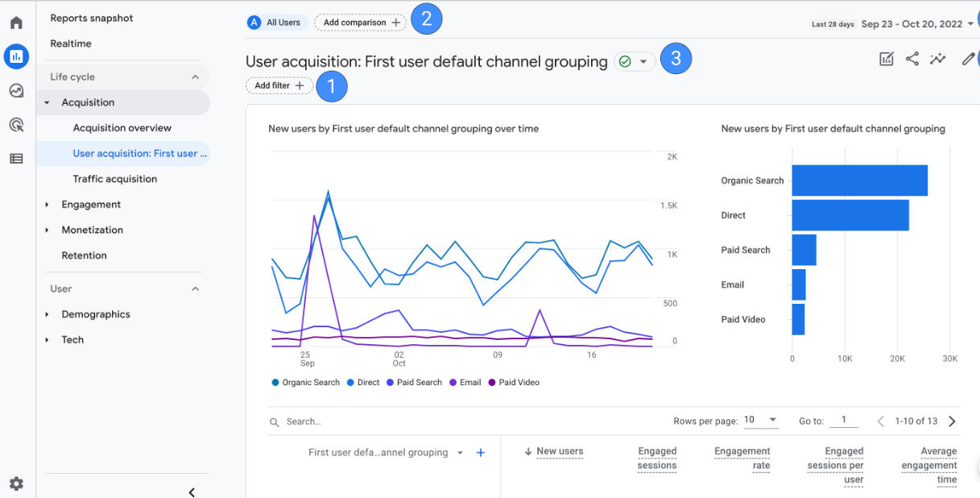
Task: Click the Share this report icon
Action: 912,59
